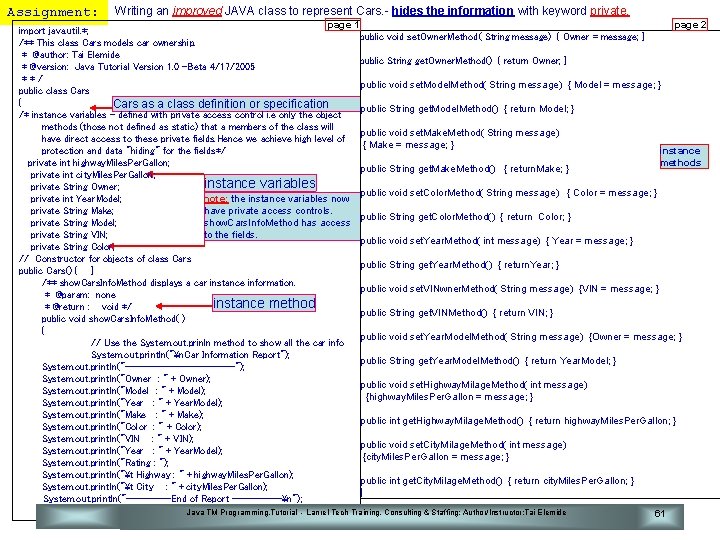Click "private String VIN;" line

69,235
